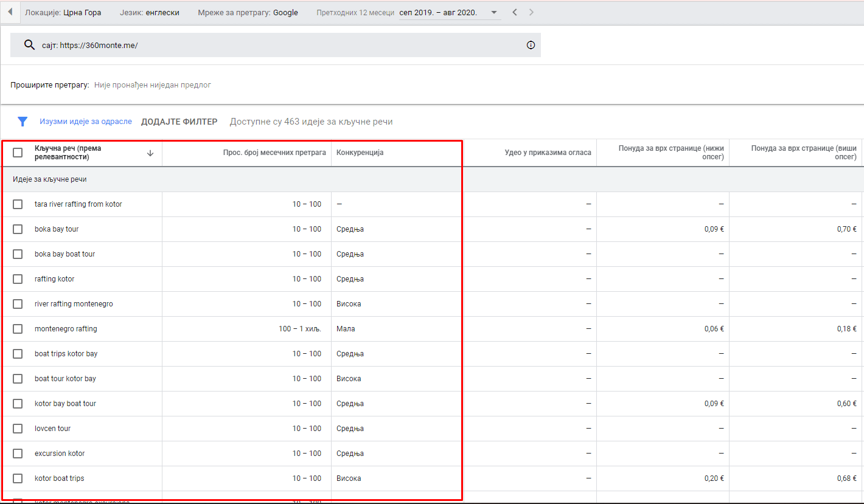Viewport: 864px width, 504px height.
Task: Click the search magnifier icon
Action: coord(29,45)
